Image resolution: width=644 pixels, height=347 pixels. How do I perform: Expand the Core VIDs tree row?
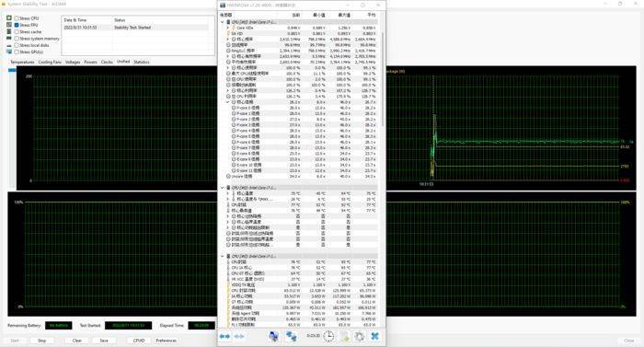coord(228,28)
